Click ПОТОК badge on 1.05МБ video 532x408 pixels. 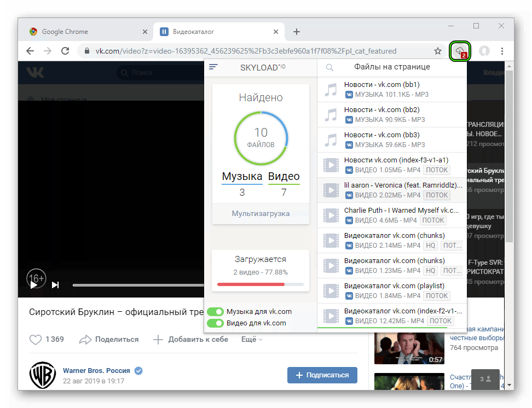coord(437,170)
